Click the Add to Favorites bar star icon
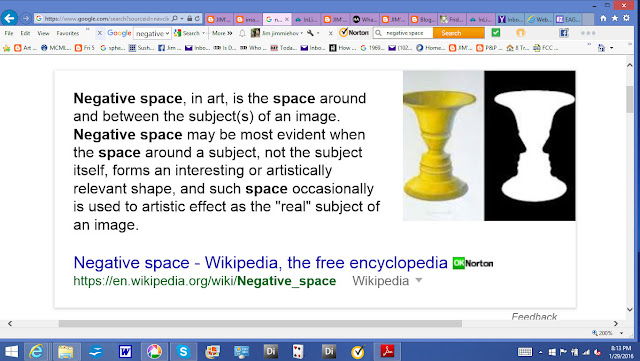The height and width of the screenshot is (361, 640). [6, 48]
